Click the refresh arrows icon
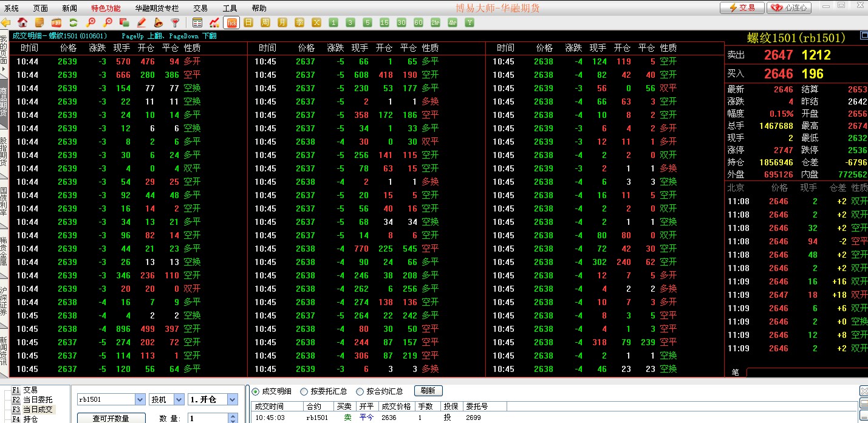Image resolution: width=868 pixels, height=423 pixels. (x=73, y=21)
